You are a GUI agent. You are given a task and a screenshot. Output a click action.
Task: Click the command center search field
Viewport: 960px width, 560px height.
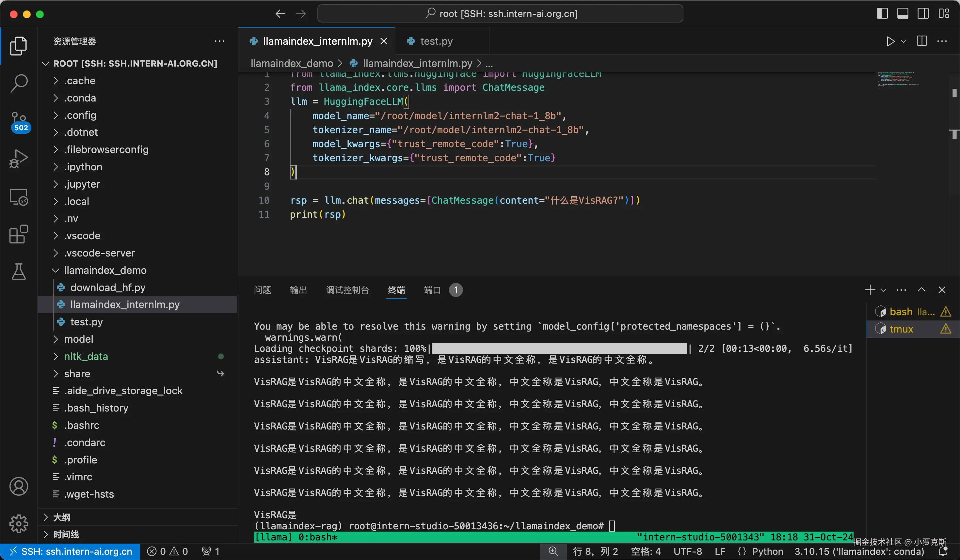[x=500, y=14]
